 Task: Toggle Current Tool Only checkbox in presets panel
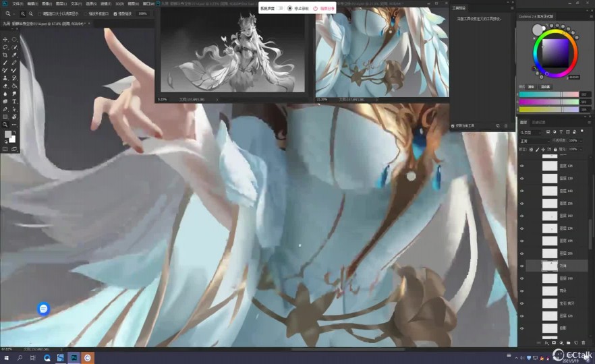pos(453,125)
